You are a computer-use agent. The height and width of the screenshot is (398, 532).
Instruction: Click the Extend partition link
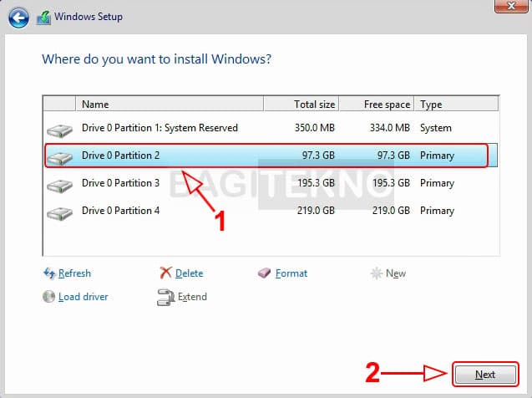click(192, 297)
